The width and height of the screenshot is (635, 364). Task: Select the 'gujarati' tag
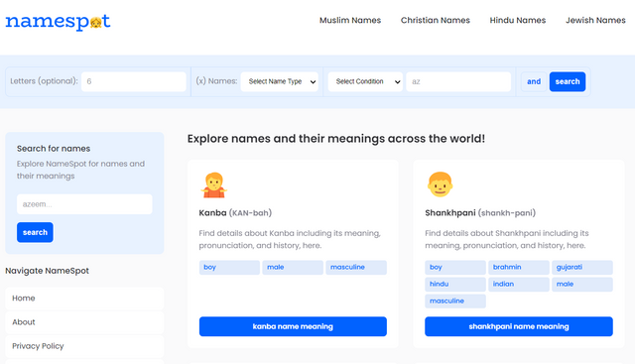pos(582,267)
